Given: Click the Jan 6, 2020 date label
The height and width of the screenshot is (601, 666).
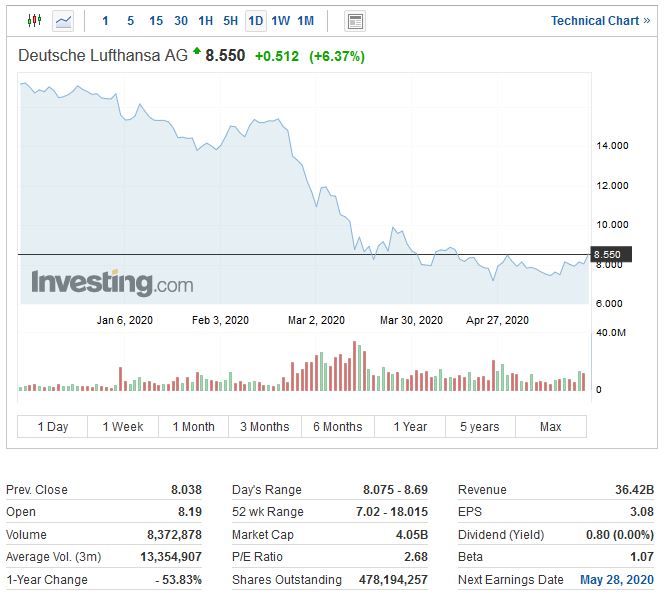Looking at the screenshot, I should point(124,320).
